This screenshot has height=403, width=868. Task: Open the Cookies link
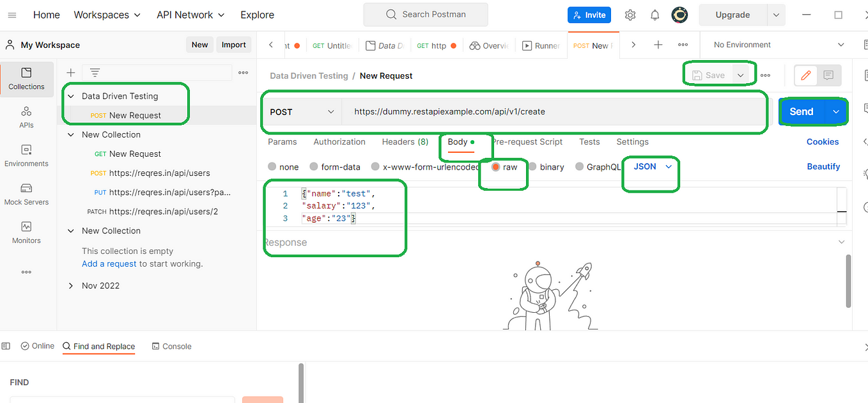point(823,142)
